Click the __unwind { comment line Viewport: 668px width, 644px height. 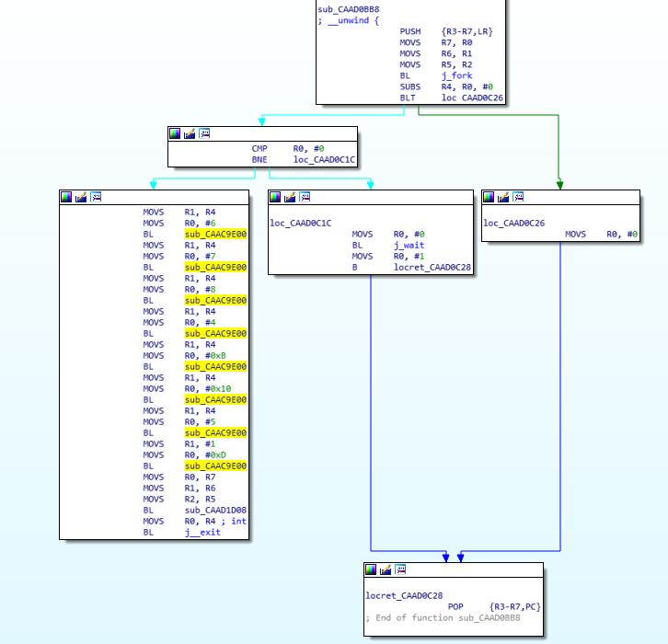(349, 20)
